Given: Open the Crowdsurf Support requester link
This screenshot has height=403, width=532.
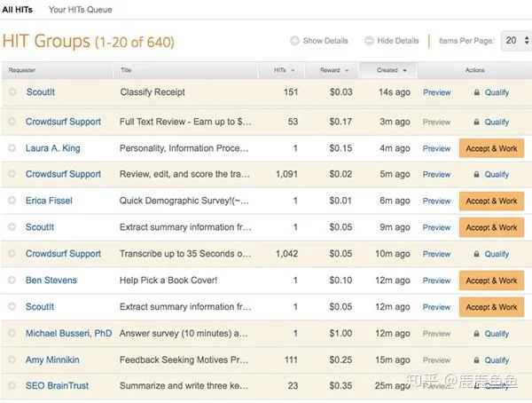Looking at the screenshot, I should coord(63,122).
